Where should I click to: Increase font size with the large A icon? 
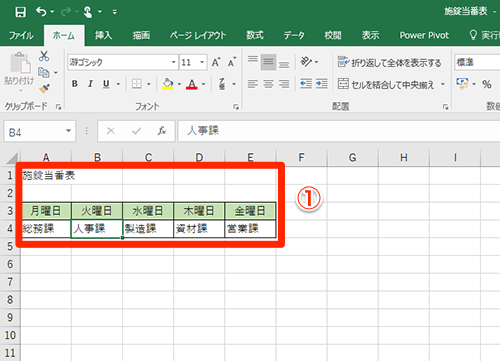coord(216,62)
